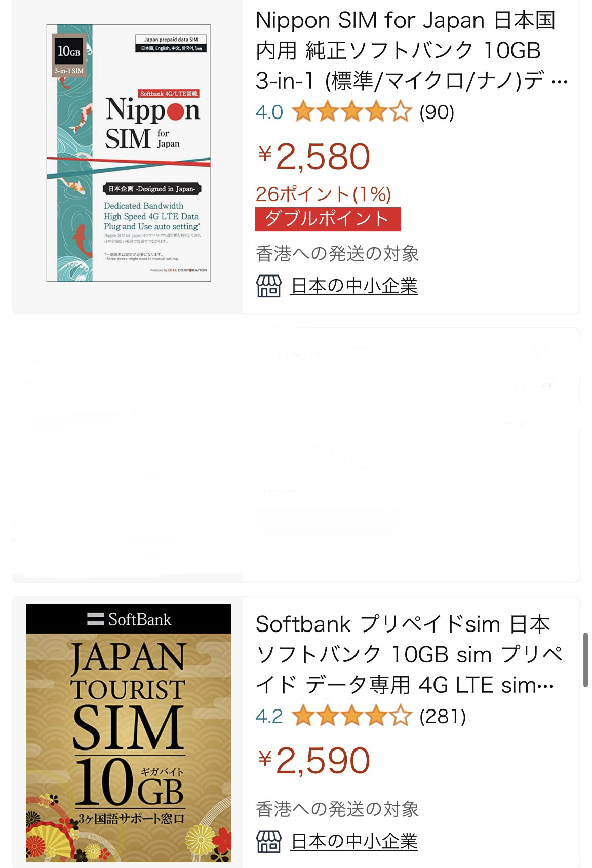Open the Softbank プリペイドsim listing title
Viewport: 592px width, 868px height.
coord(409,655)
